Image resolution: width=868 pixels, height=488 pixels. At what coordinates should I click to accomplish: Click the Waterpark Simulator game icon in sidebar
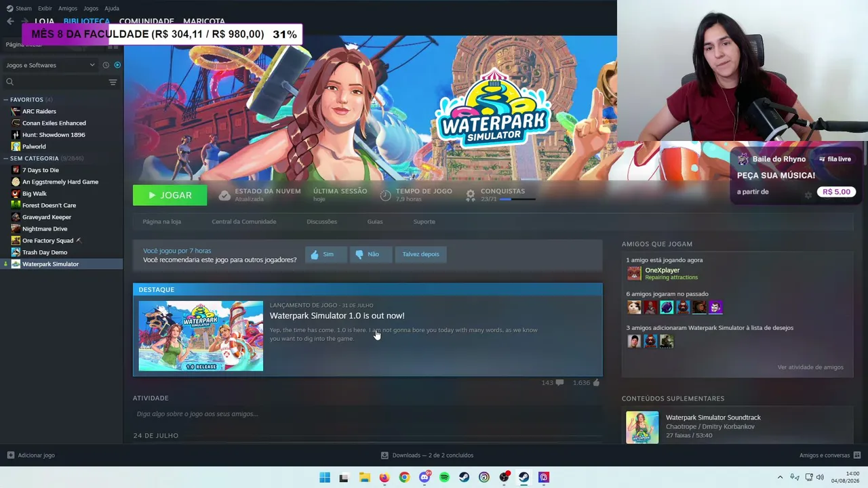[16, 264]
